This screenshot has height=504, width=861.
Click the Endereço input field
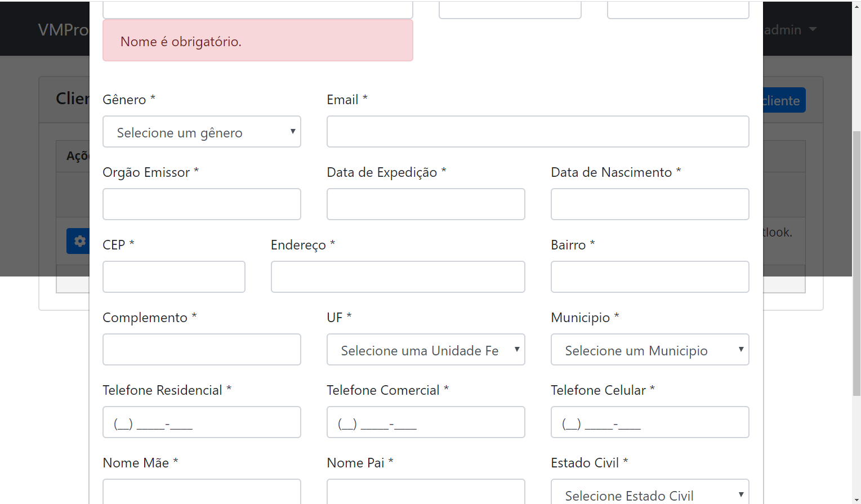(398, 276)
